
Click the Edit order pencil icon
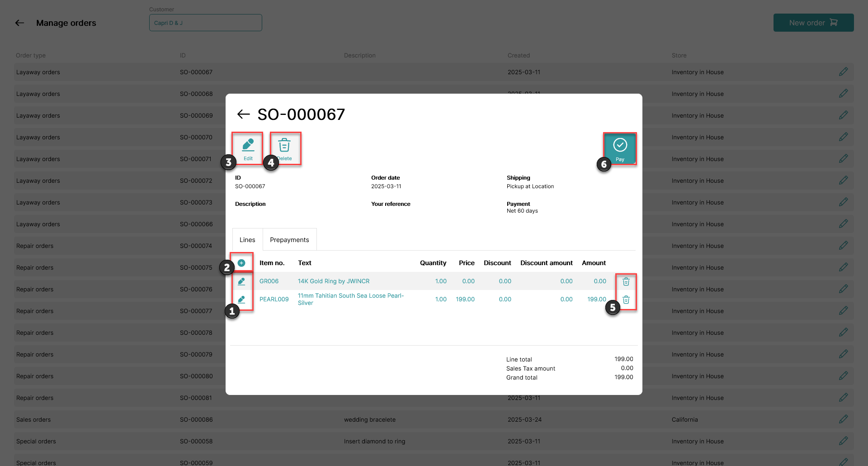coord(248,149)
